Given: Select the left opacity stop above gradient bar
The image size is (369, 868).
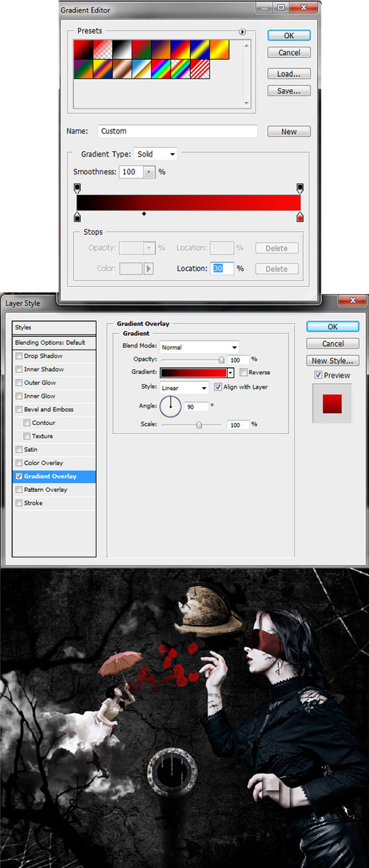Looking at the screenshot, I should [77, 188].
